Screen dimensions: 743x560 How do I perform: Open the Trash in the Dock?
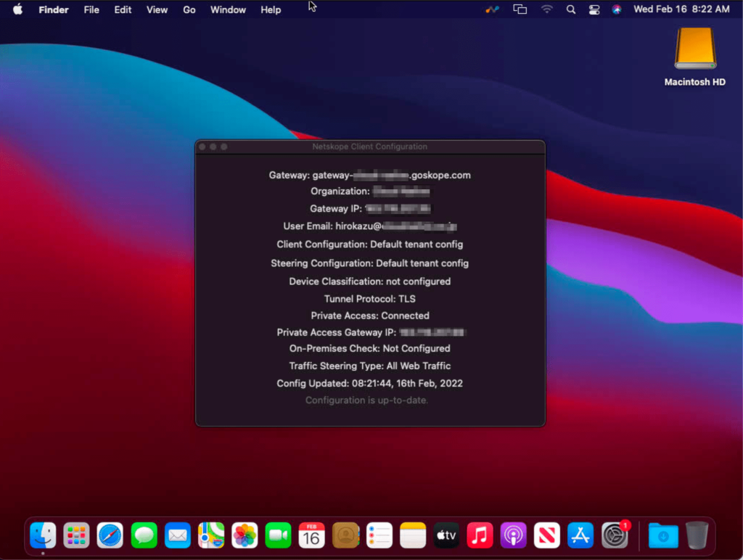(697, 535)
